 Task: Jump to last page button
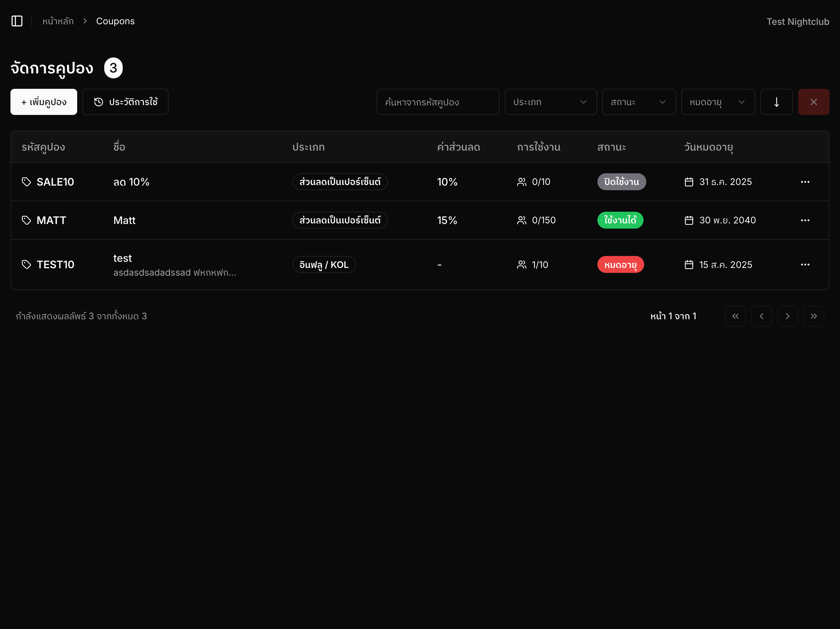pos(814,316)
